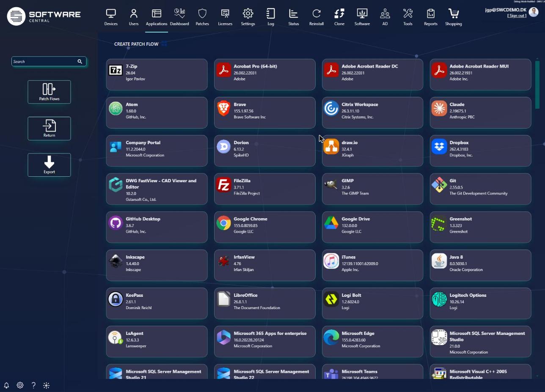Select the Dorion application card

[x=264, y=151]
